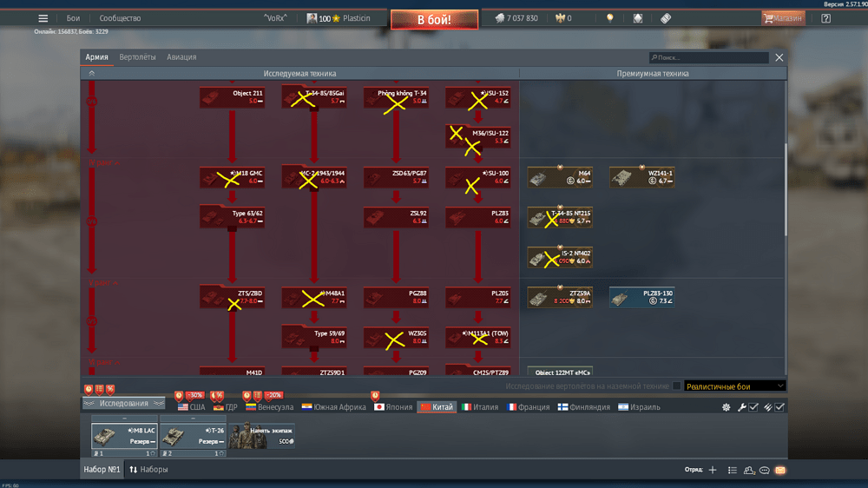This screenshot has width=868, height=488.
Task: Collapse the V ранг section
Action: click(x=103, y=282)
